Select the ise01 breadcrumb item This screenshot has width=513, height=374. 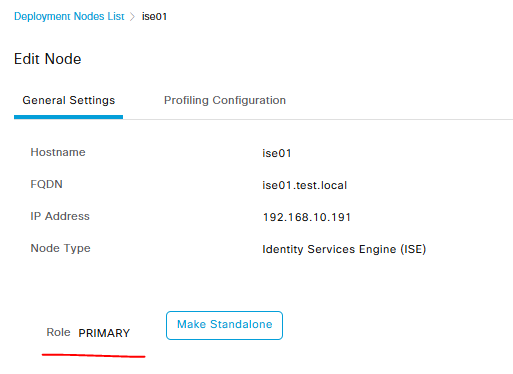[x=154, y=16]
